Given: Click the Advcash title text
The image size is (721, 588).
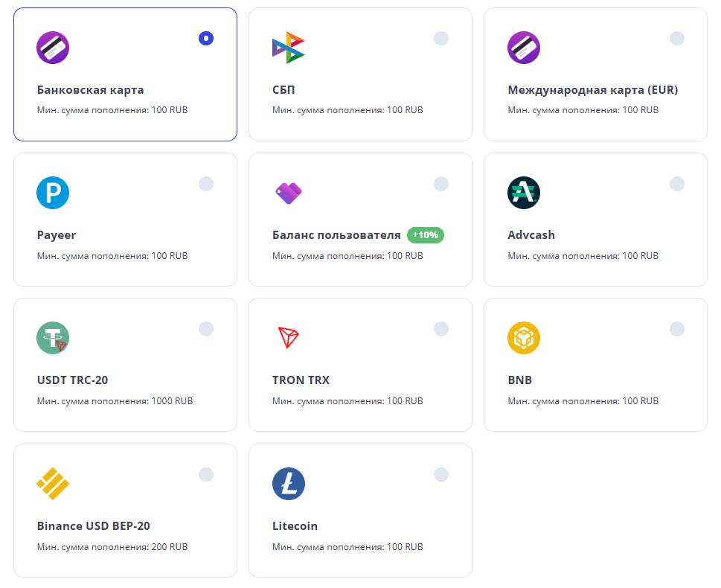Looking at the screenshot, I should (x=531, y=235).
